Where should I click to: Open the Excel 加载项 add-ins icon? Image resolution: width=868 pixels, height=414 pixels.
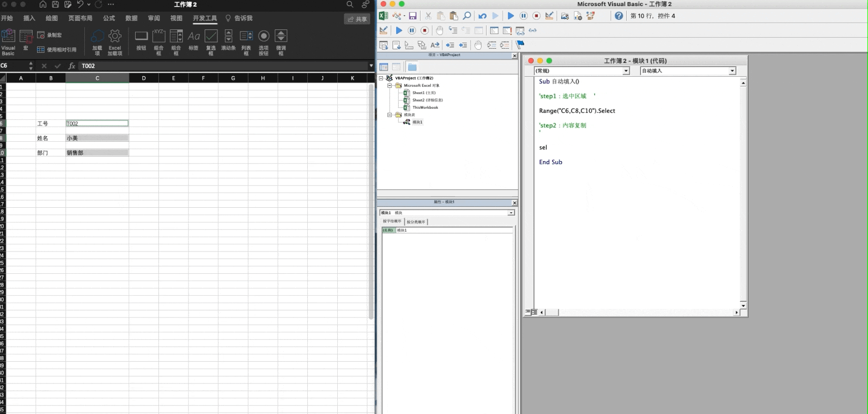click(115, 42)
